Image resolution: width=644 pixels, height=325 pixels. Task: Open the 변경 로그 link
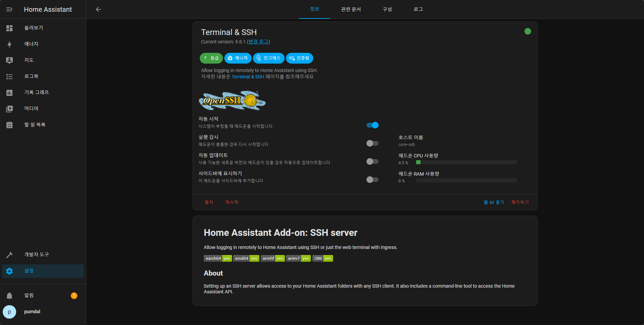(258, 42)
